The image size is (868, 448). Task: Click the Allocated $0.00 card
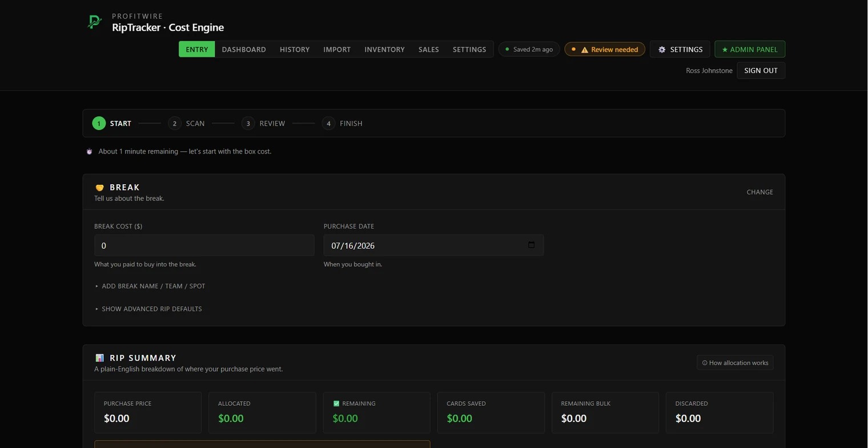[262, 412]
